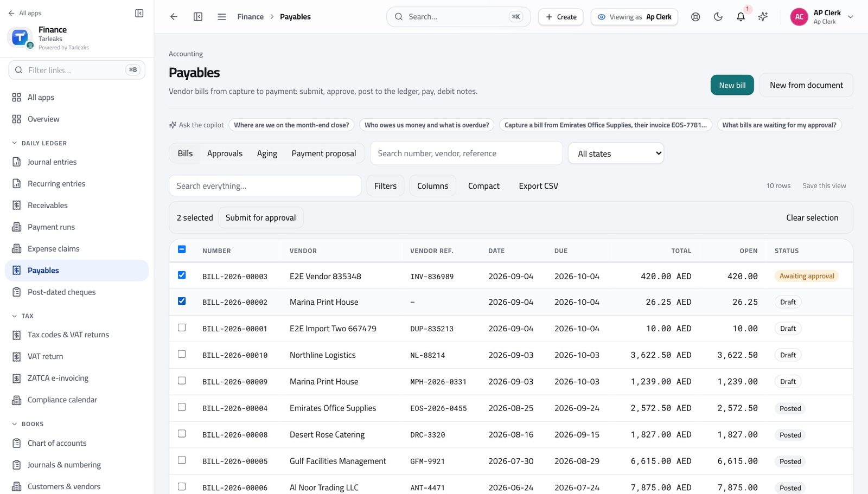
Task: Click the Finance app logo
Action: pyautogui.click(x=20, y=37)
